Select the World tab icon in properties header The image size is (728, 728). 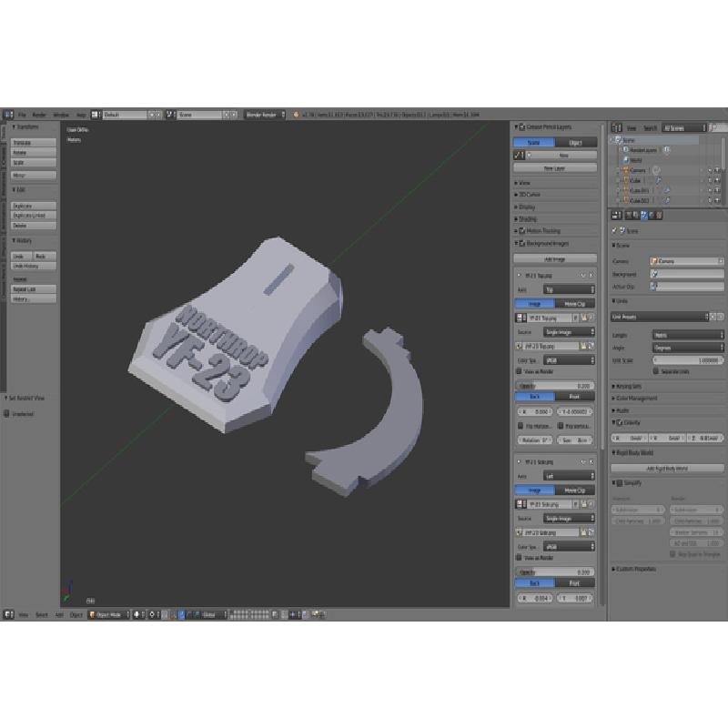click(x=651, y=215)
